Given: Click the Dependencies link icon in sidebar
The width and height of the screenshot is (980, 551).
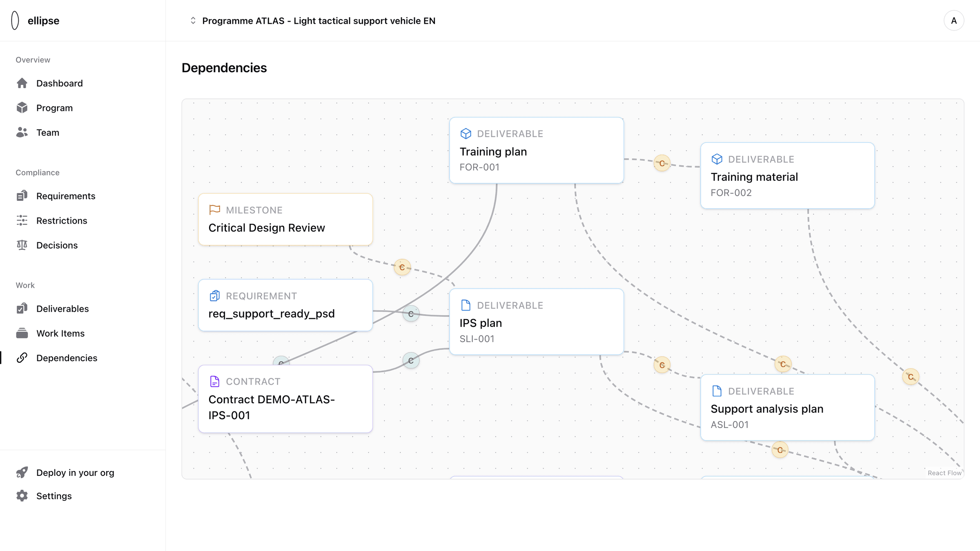Looking at the screenshot, I should (22, 358).
